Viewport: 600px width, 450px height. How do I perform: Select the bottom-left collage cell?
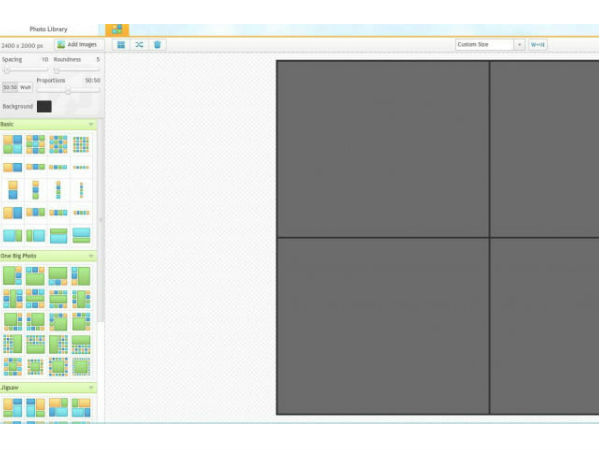click(383, 326)
